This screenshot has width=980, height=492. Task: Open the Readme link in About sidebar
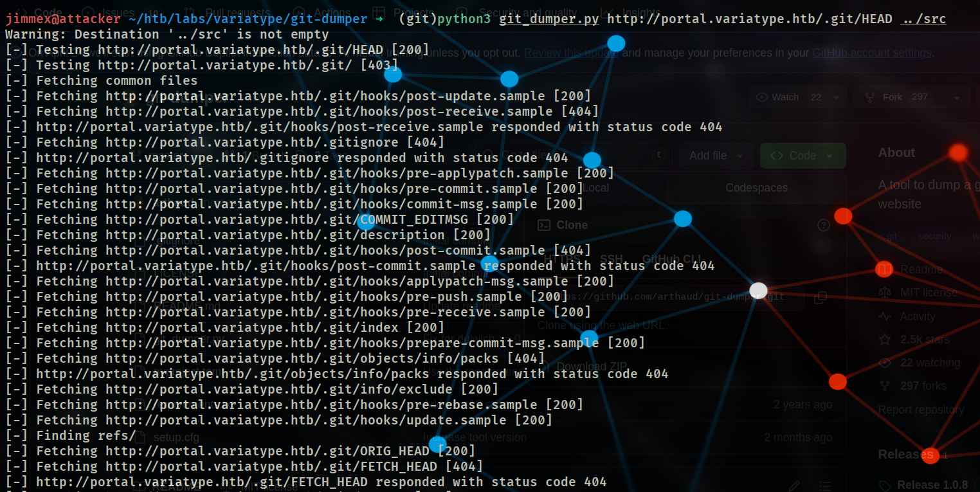(x=921, y=269)
